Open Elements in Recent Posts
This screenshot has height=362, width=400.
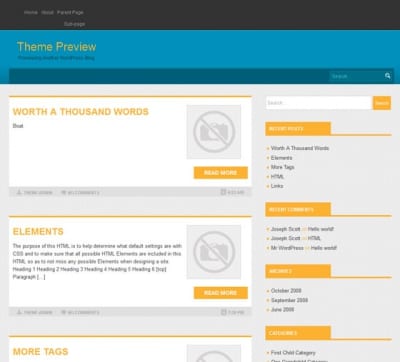click(x=281, y=158)
